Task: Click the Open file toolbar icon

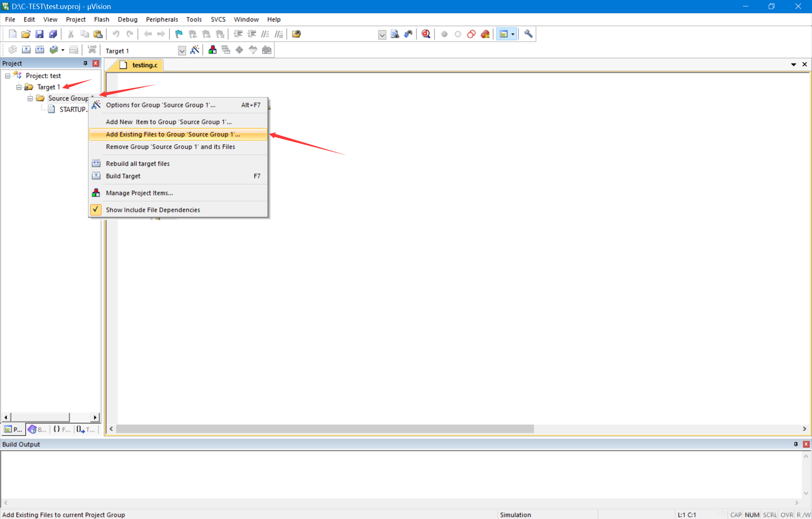Action: [26, 34]
